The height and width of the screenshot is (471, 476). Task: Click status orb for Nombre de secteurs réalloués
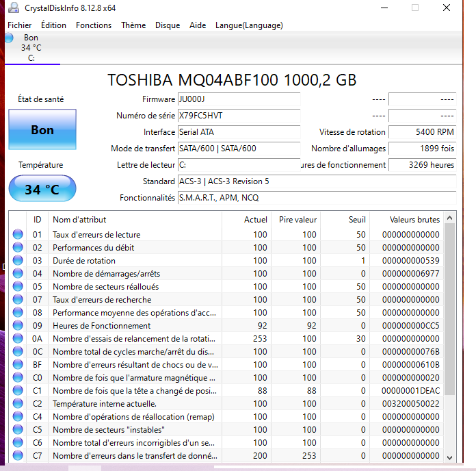(18, 286)
